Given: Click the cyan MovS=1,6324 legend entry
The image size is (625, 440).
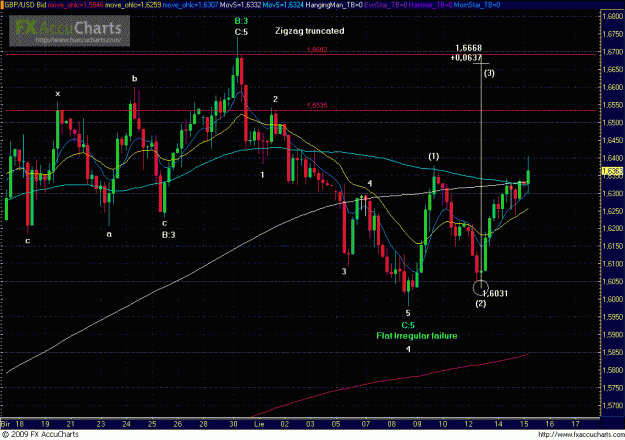Looking at the screenshot, I should 284,5.
